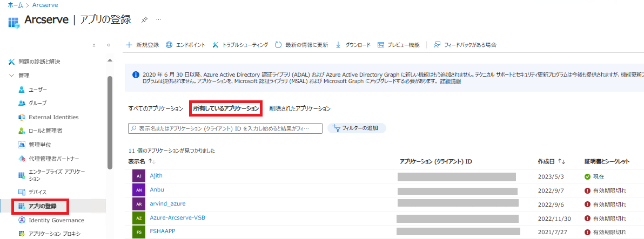Open the arvind_azure application

[168, 203]
